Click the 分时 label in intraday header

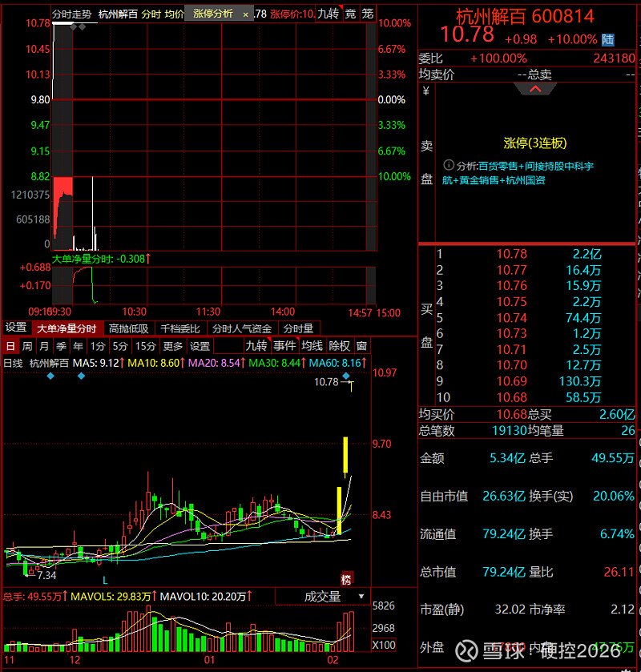[151, 14]
